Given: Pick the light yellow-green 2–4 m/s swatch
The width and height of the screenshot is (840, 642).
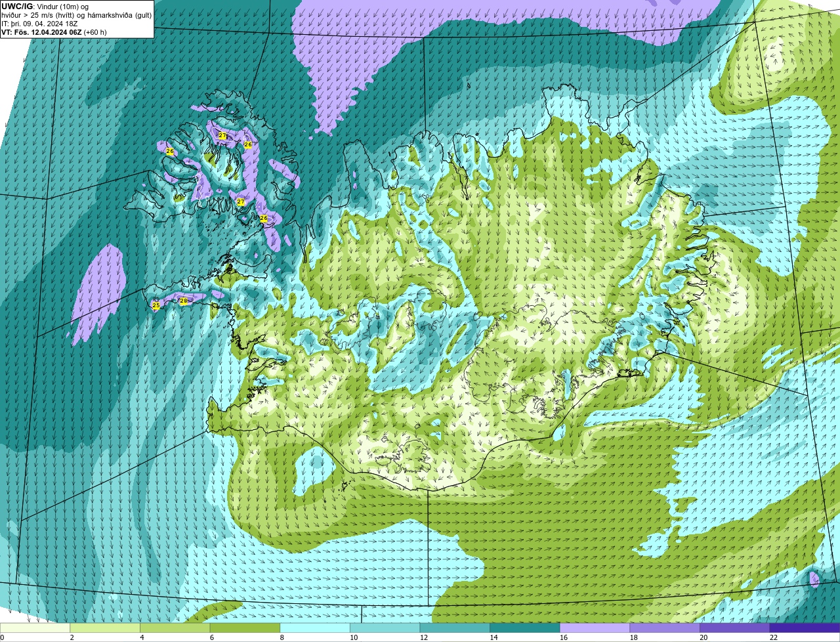Looking at the screenshot, I should [105, 628].
